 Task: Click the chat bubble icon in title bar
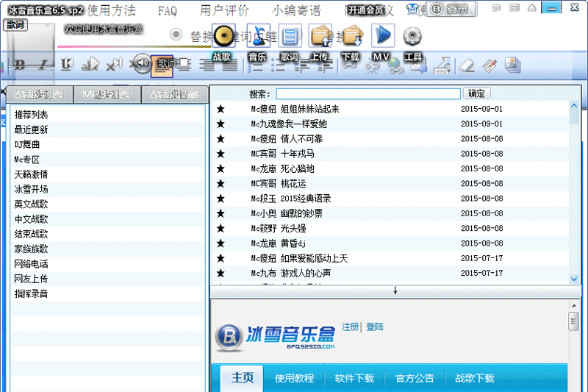(x=496, y=7)
